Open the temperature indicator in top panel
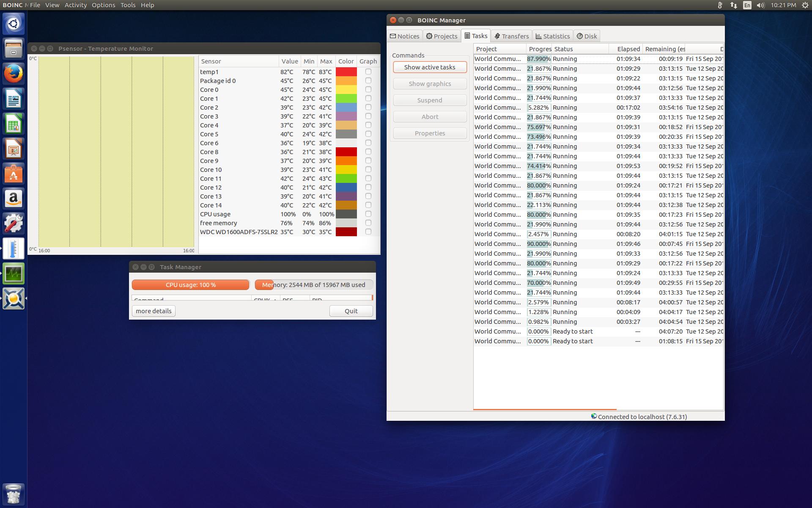 pos(720,5)
